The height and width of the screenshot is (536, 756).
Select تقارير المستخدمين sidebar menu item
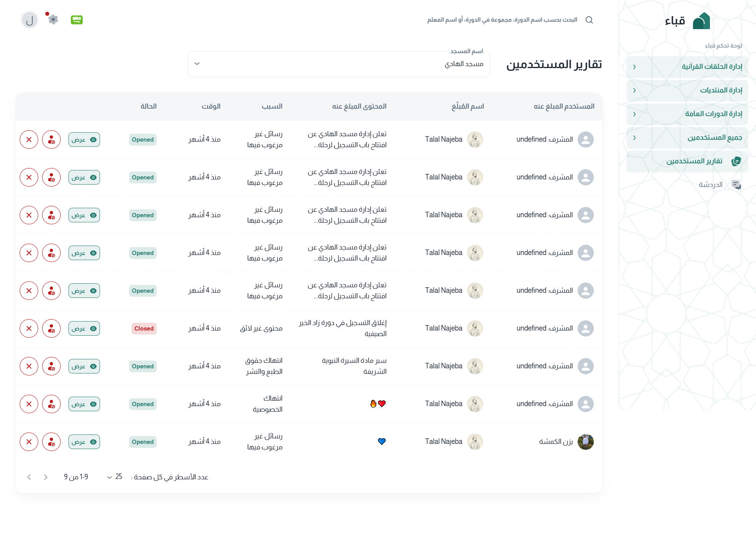687,161
